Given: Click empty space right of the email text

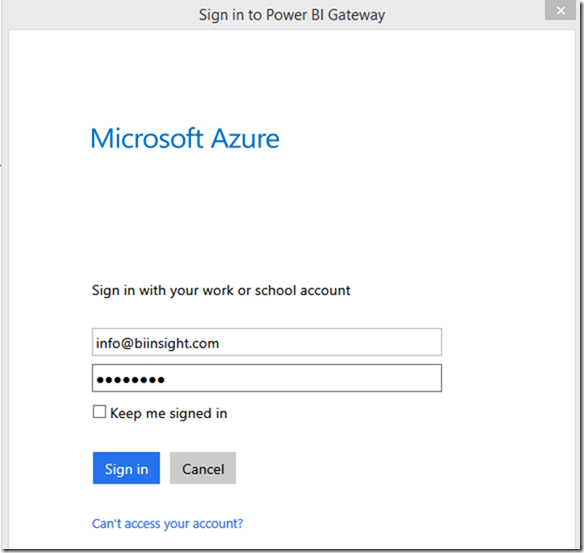Looking at the screenshot, I should 331,342.
